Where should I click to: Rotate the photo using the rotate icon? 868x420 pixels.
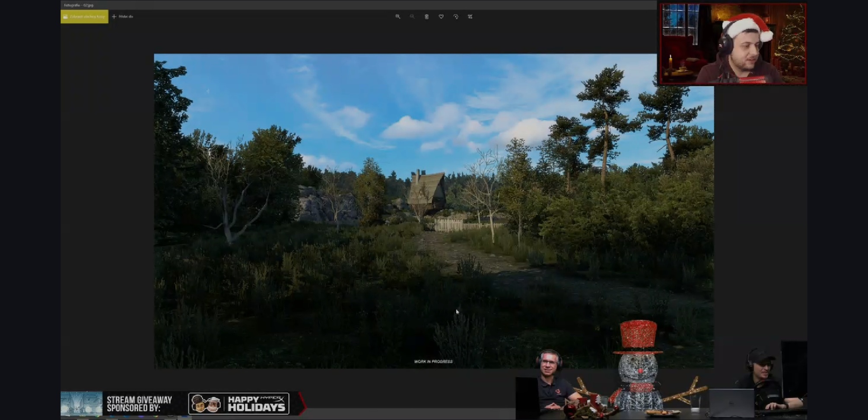coord(456,16)
